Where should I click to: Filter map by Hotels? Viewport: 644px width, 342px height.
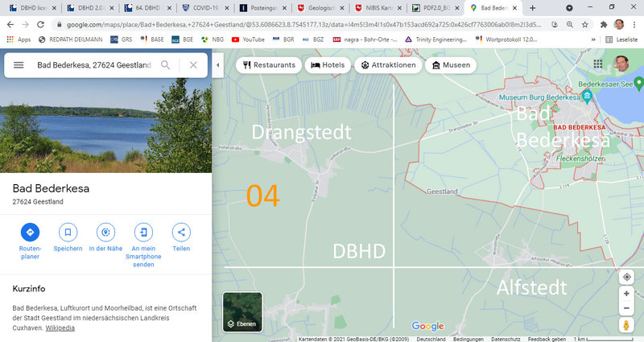coord(327,65)
